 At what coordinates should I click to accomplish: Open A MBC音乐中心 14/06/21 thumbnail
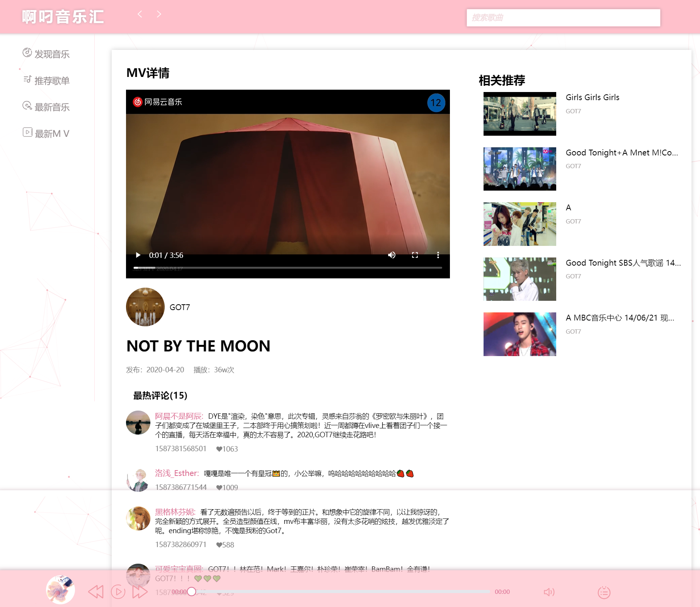(519, 334)
